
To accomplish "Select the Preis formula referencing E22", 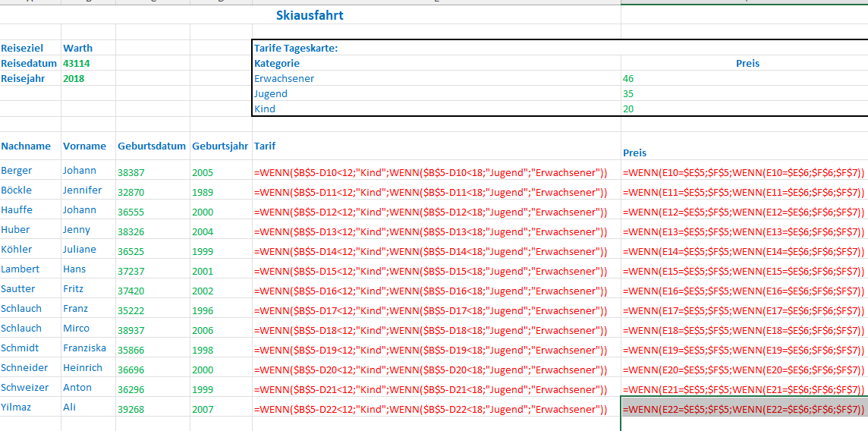I will pyautogui.click(x=744, y=409).
